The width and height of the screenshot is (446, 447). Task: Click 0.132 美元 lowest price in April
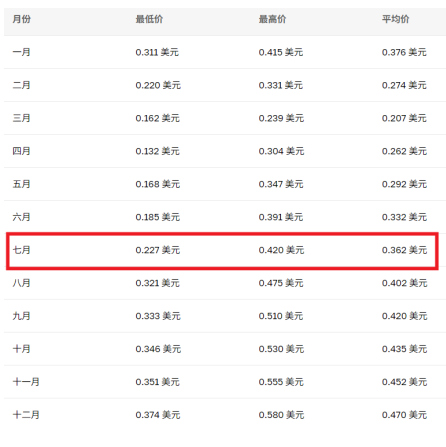pyautogui.click(x=157, y=151)
